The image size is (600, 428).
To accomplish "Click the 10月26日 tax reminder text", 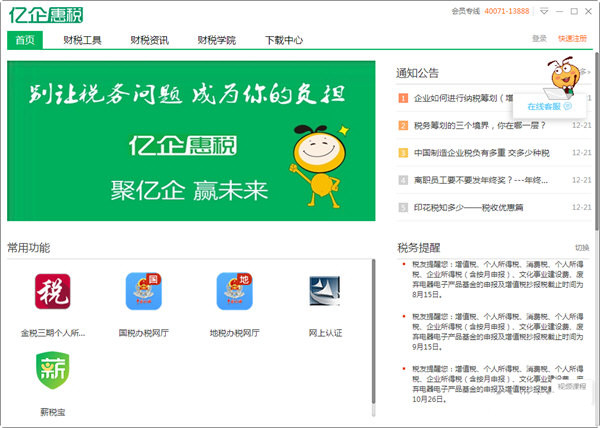I will [497, 384].
